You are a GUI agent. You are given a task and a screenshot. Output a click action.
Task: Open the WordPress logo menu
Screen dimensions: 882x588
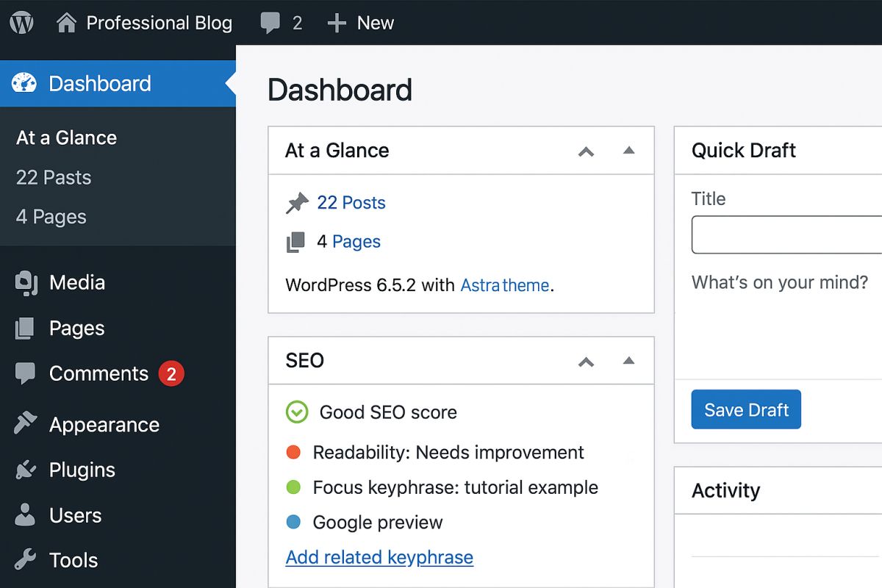tap(21, 22)
